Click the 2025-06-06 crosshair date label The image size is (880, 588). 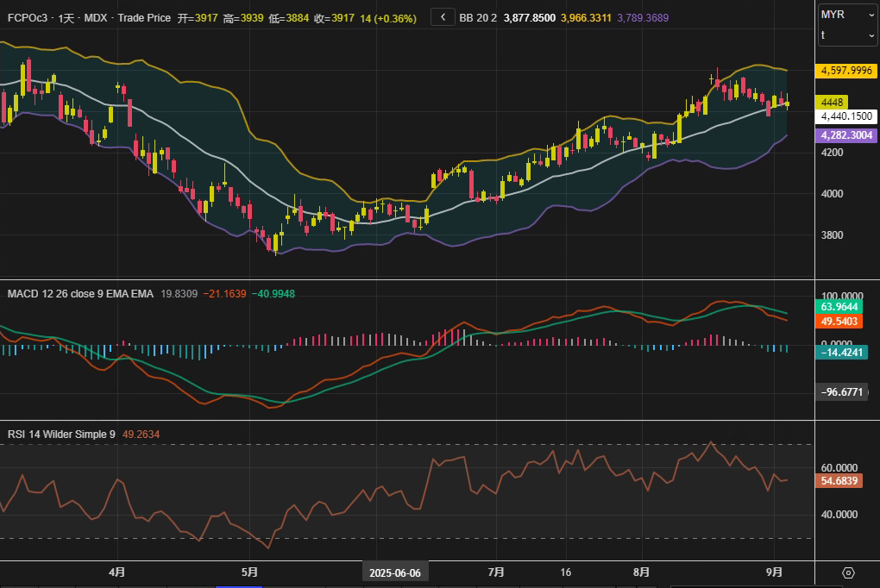pos(395,572)
